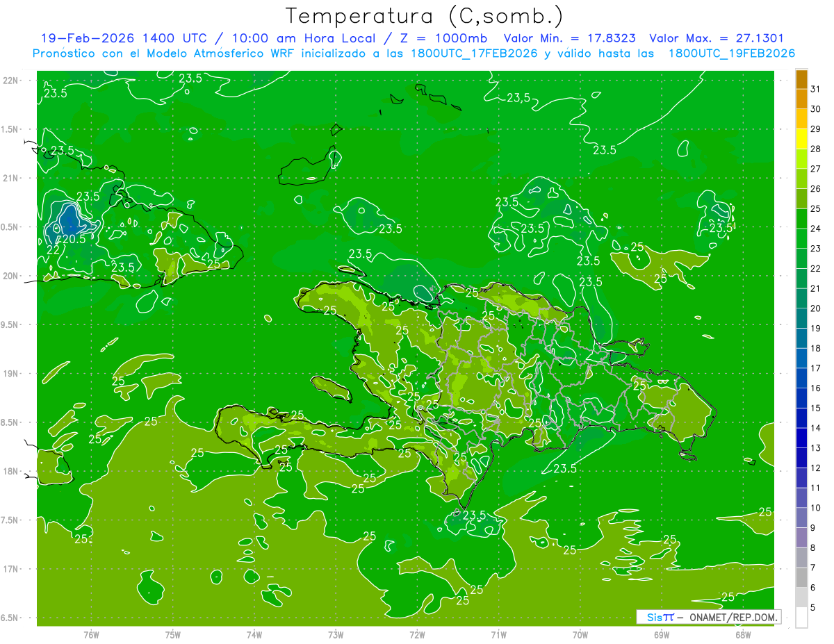Click the "22N" latitude label

click(12, 80)
